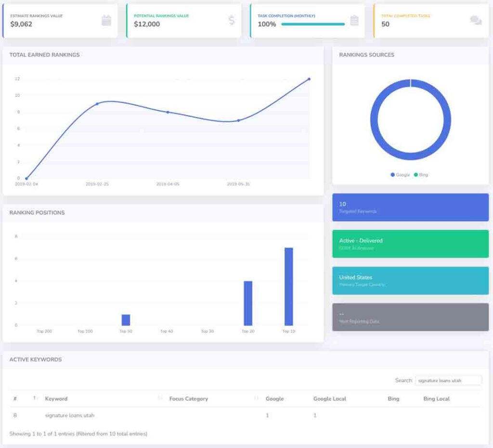
Task: Toggle the Bing series in the donut legend
Action: click(420, 175)
